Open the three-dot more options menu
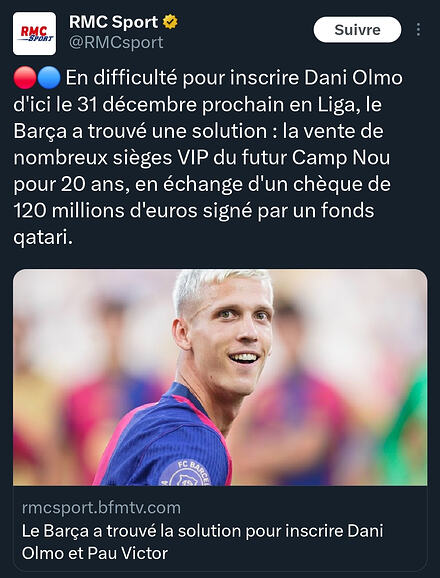Viewport: 440px width, 578px height. click(418, 30)
